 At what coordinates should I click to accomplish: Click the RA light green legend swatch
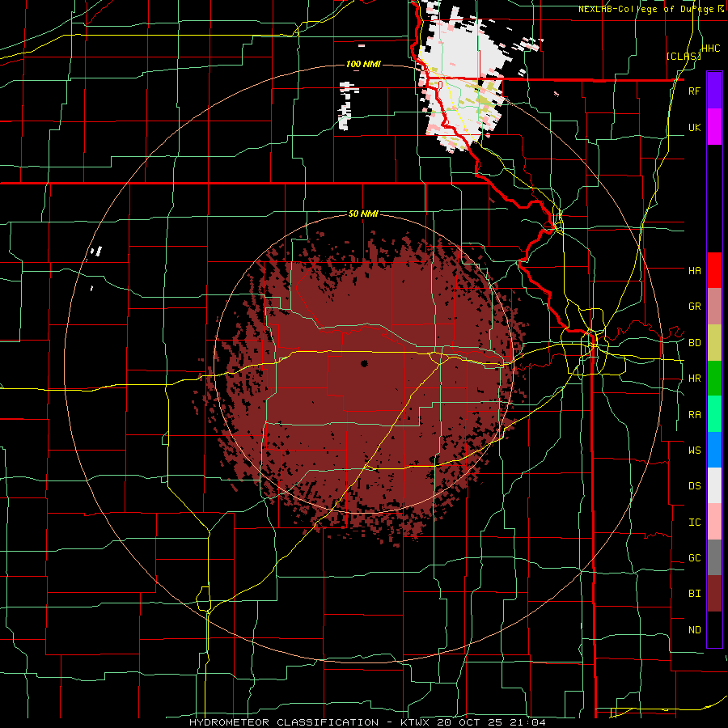pos(714,414)
